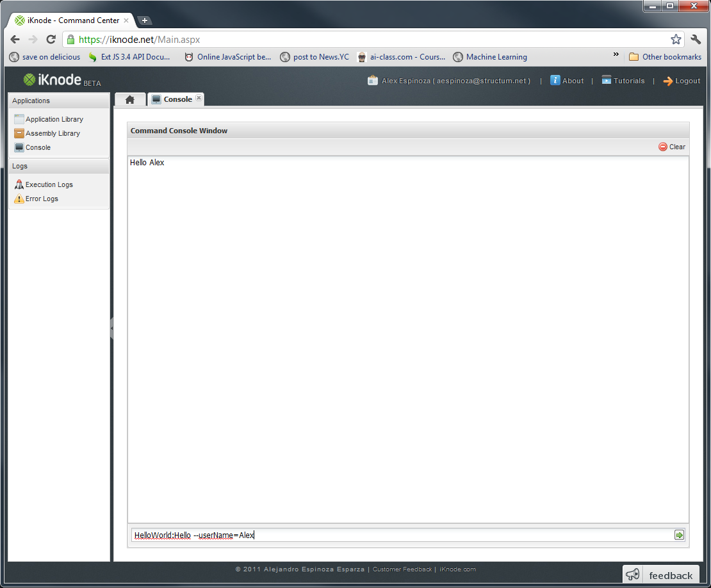The image size is (711, 588).
Task: Select the Console tab
Action: 176,99
